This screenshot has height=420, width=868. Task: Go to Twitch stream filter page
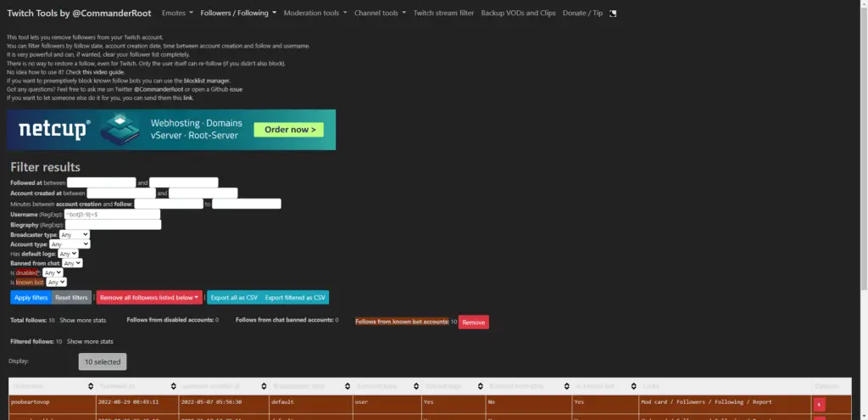click(444, 13)
